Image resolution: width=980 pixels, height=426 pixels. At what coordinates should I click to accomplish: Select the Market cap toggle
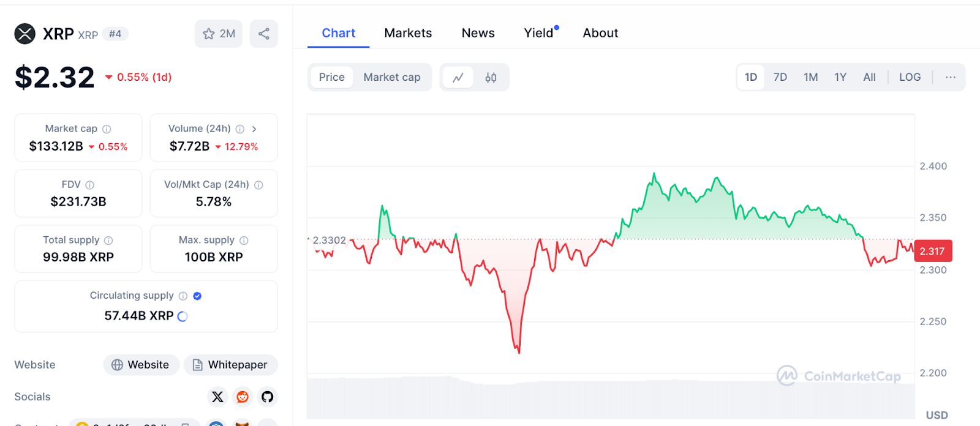point(392,77)
